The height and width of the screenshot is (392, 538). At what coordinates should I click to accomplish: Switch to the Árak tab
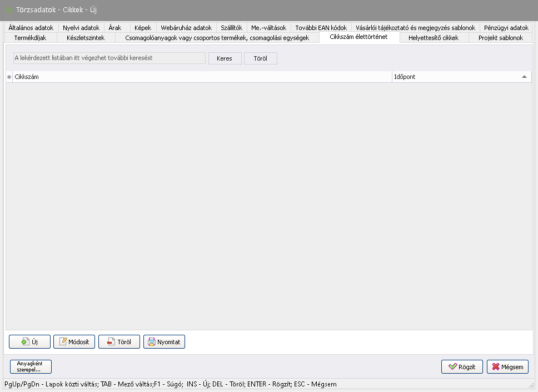(115, 27)
